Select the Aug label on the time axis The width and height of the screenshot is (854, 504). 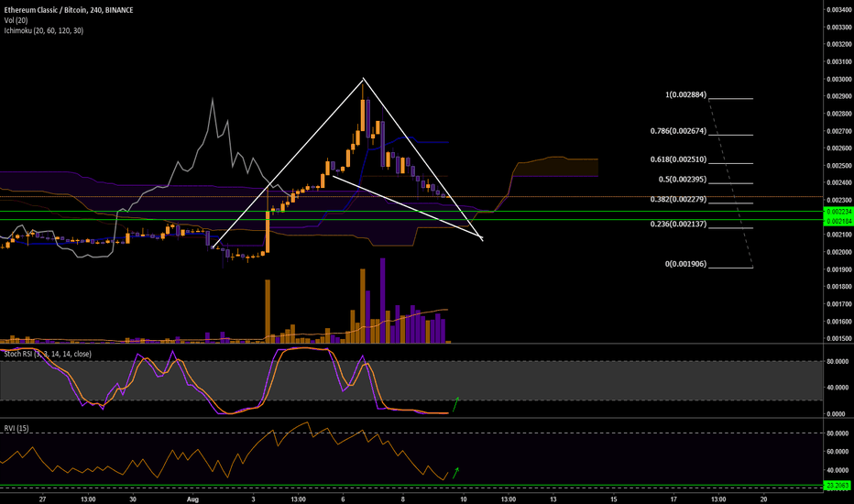[192, 499]
